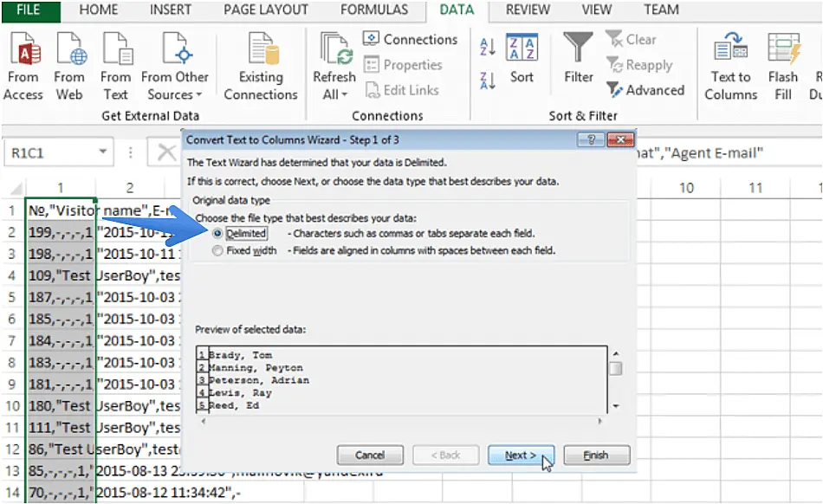Image resolution: width=823 pixels, height=504 pixels.
Task: Click the Reapply filter command
Action: 639,65
